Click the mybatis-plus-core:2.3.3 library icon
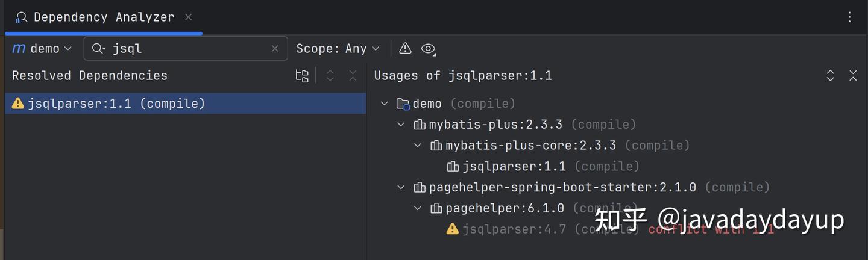868x260 pixels. (436, 146)
